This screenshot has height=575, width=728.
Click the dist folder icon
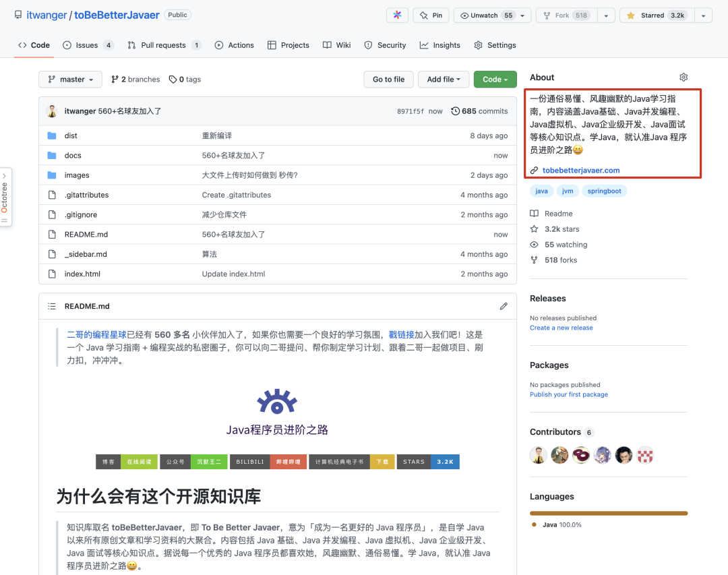coord(52,135)
